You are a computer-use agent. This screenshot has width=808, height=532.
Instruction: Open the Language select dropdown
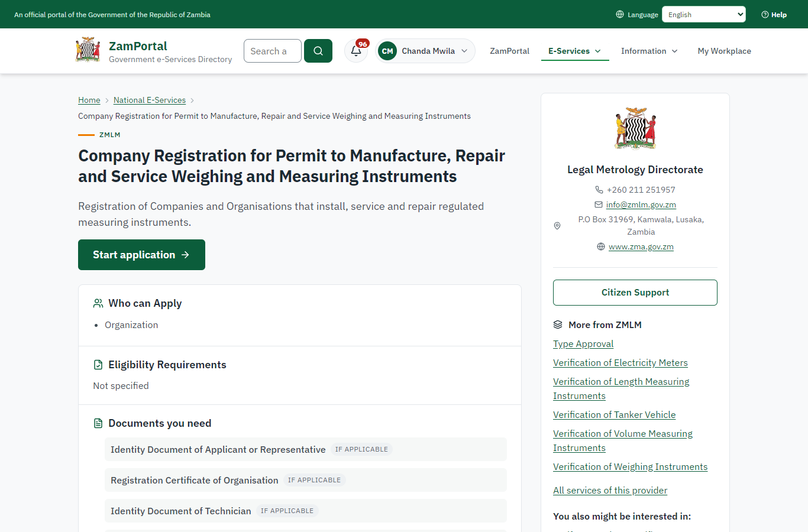704,14
